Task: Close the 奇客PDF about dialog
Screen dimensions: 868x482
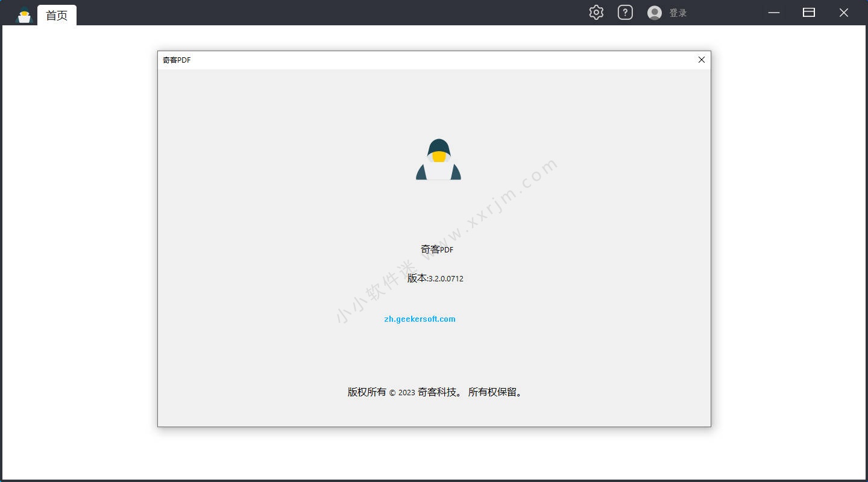Action: coord(702,60)
